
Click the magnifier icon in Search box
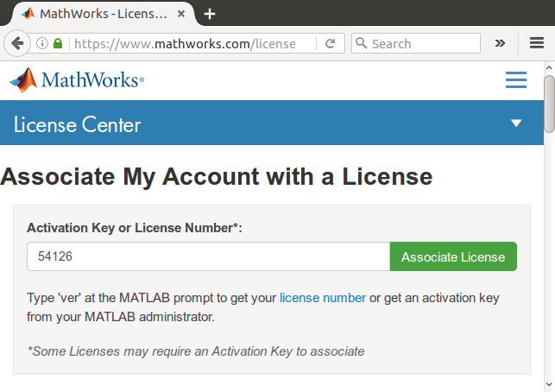point(361,43)
